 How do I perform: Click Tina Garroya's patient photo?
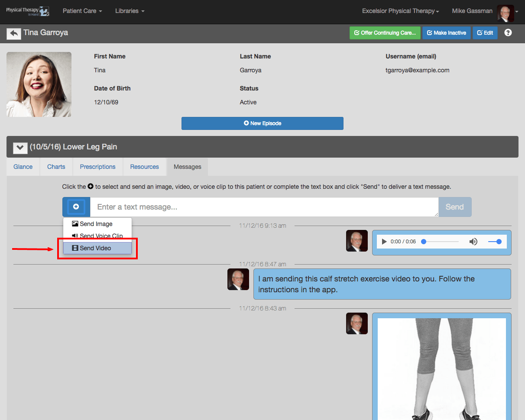39,84
